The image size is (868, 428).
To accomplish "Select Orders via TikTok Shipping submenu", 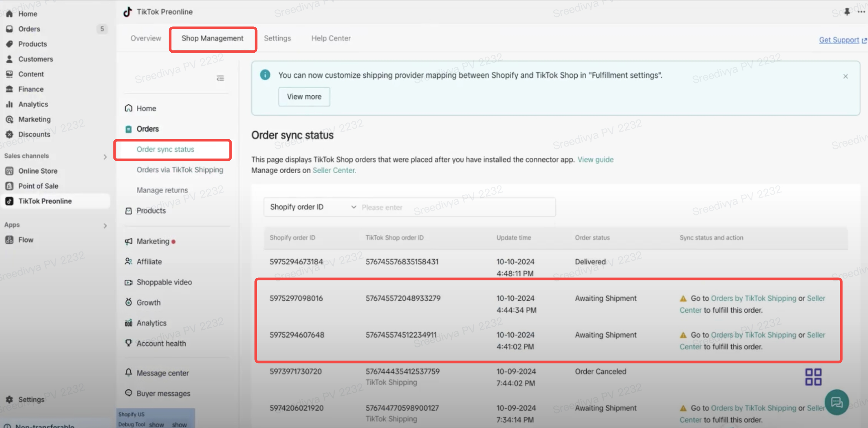I will (180, 169).
